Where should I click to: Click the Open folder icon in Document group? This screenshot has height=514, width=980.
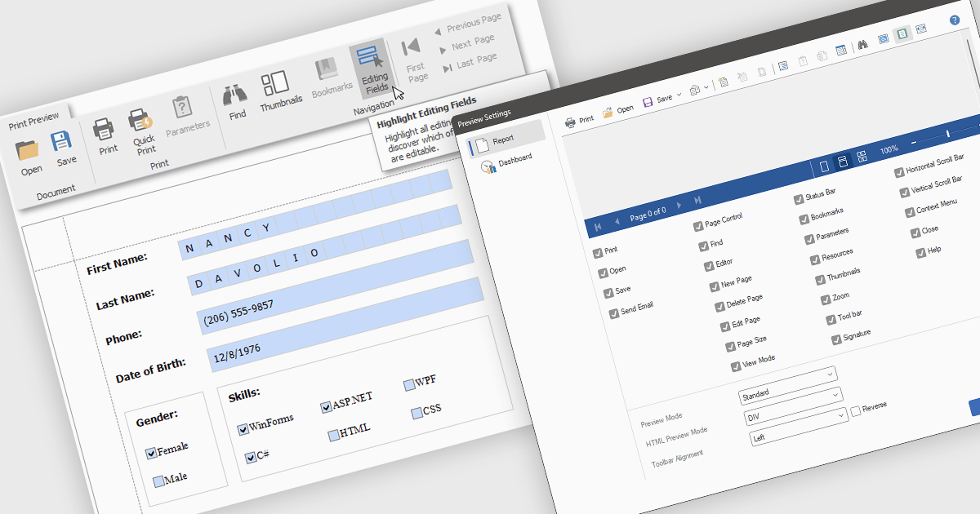click(x=29, y=150)
